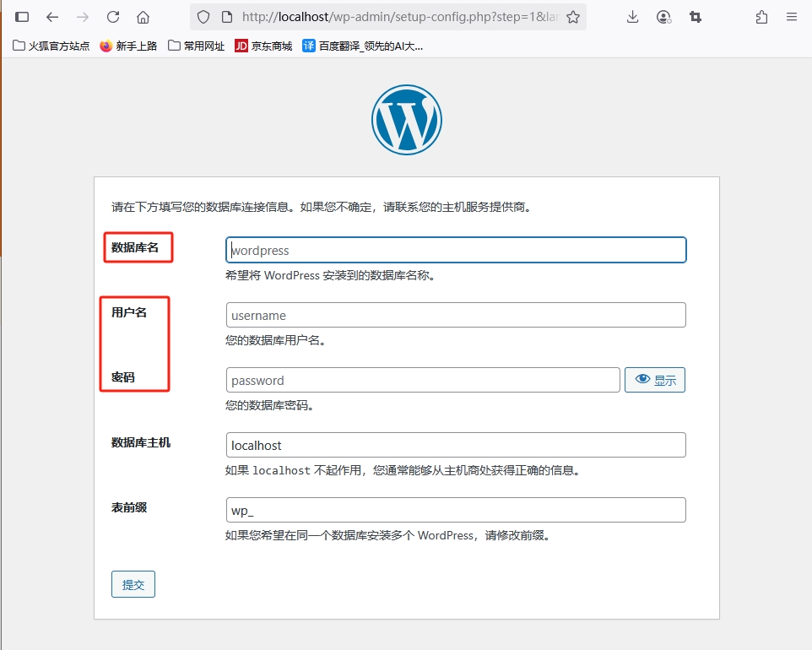
Task: Click the localhost 不起作用 hint text
Action: pyautogui.click(x=403, y=470)
